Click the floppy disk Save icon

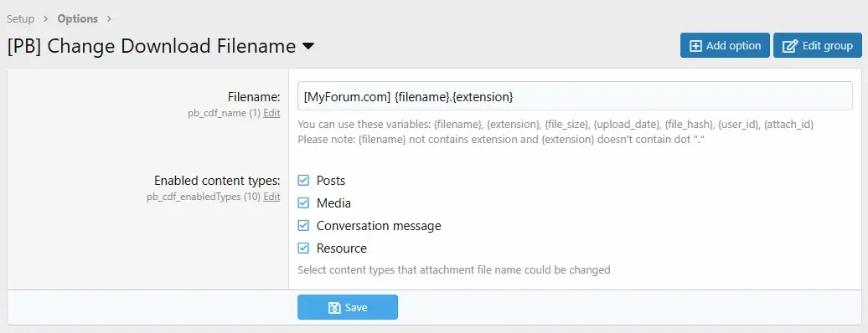coord(334,308)
